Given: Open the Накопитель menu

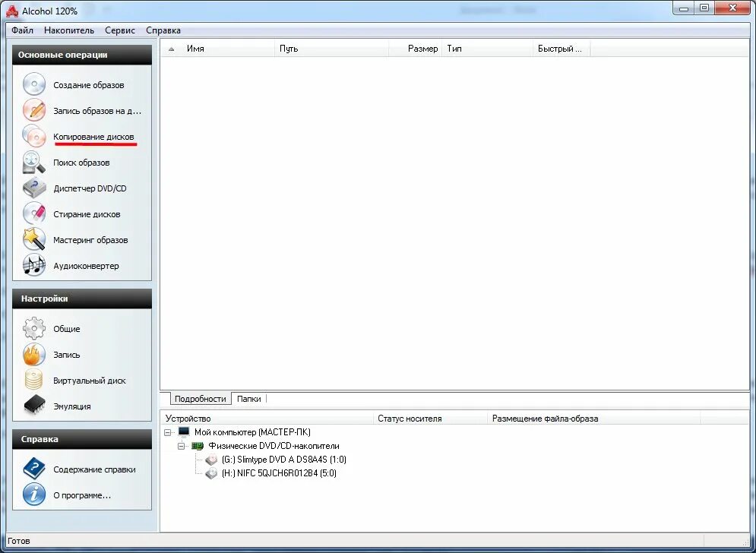Looking at the screenshot, I should point(69,30).
